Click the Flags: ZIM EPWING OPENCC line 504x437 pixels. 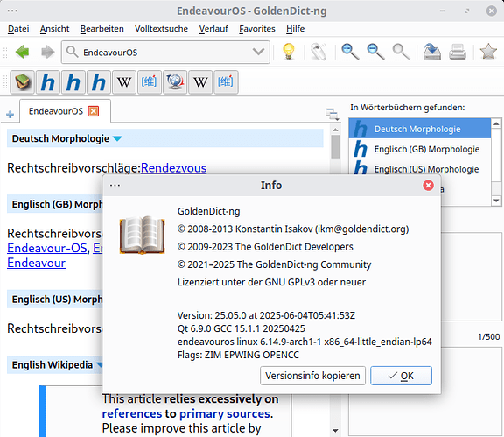[x=238, y=355]
